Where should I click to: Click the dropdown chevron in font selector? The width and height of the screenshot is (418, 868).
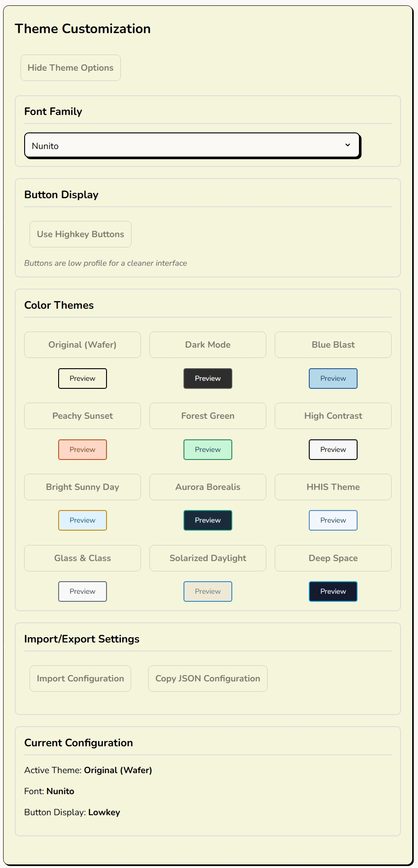coord(348,145)
